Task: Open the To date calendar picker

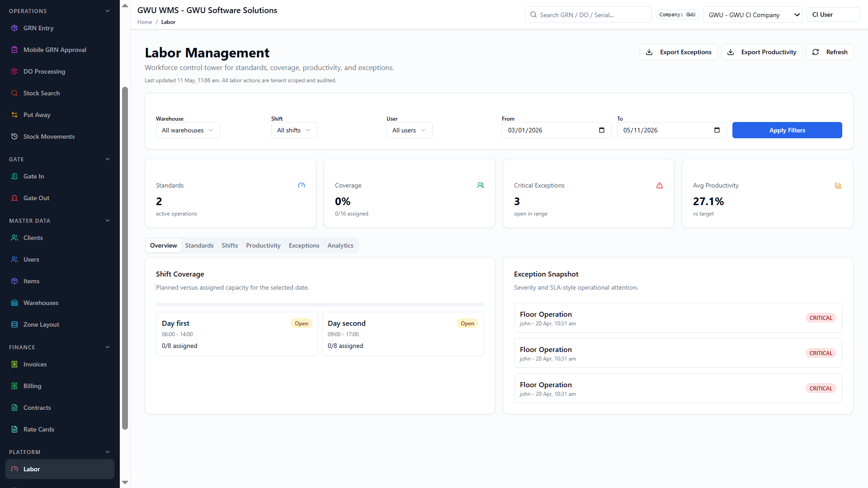Action: click(717, 130)
